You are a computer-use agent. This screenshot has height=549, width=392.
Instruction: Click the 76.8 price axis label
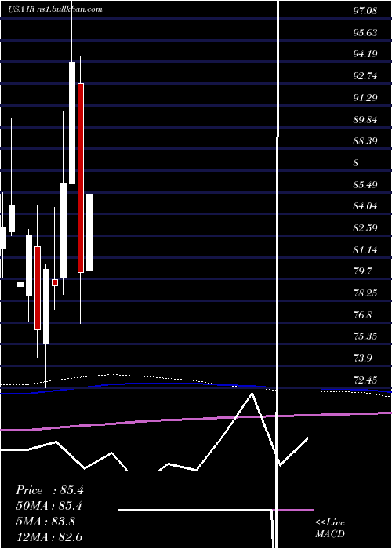click(x=362, y=314)
